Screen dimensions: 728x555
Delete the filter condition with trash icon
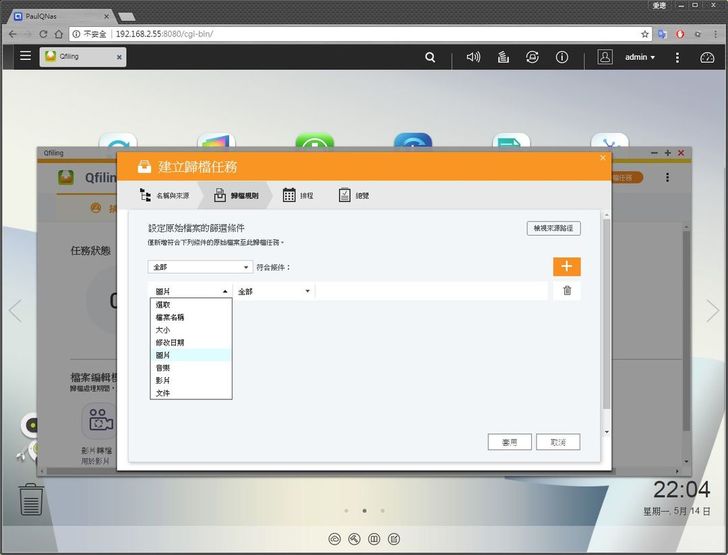567,291
